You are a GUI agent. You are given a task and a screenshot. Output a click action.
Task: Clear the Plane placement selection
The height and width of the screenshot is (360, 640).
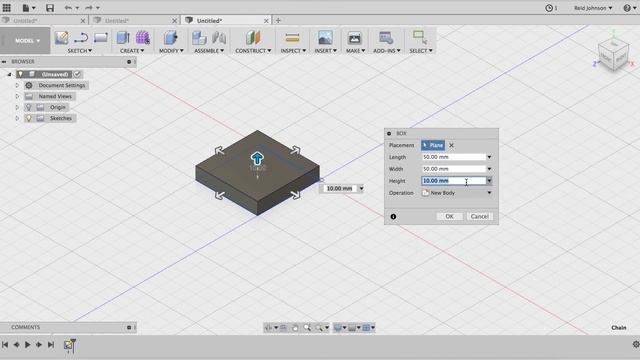(451, 145)
